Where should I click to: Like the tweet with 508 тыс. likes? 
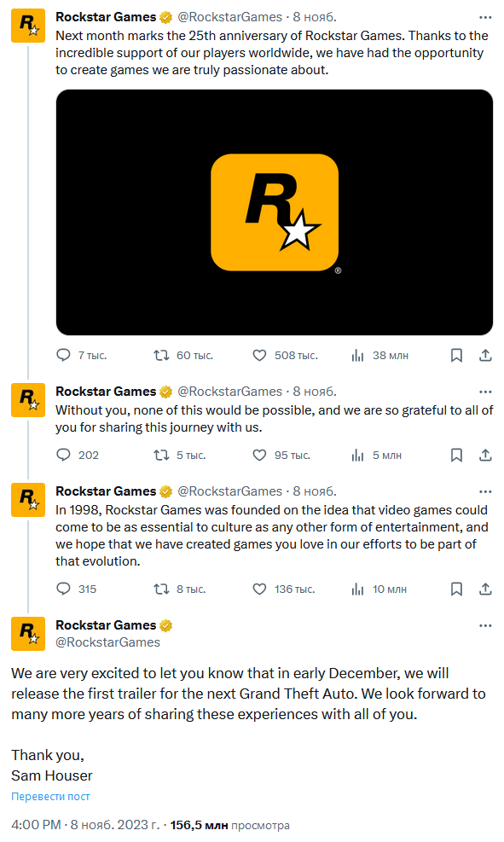pos(259,355)
